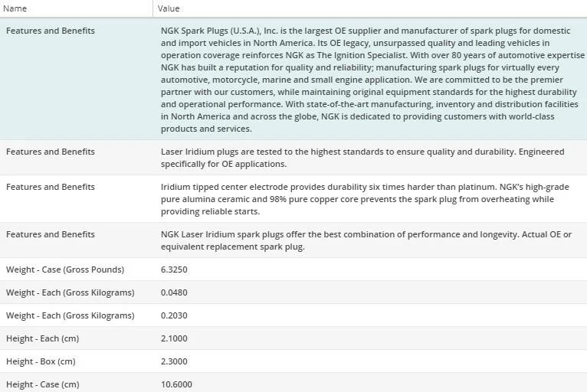Select the highlighted NGK Spark Plugs description paragraph
Image resolution: width=587 pixels, height=392 pixels.
click(x=366, y=80)
